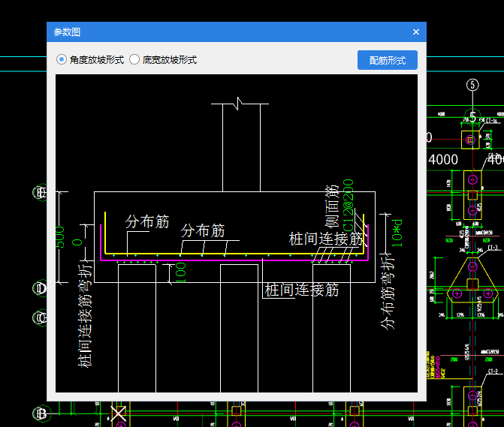Image resolution: width=504 pixels, height=427 pixels.
Task: Edit the green 0 offset value
Action: pos(77,242)
